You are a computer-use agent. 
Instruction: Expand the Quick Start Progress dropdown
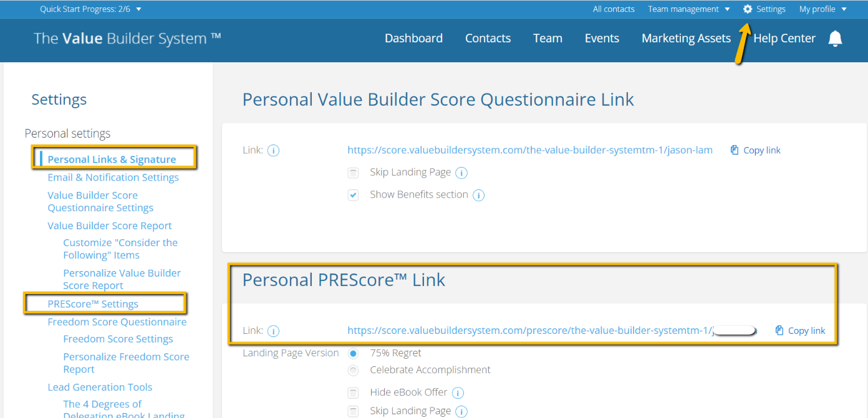coord(91,9)
